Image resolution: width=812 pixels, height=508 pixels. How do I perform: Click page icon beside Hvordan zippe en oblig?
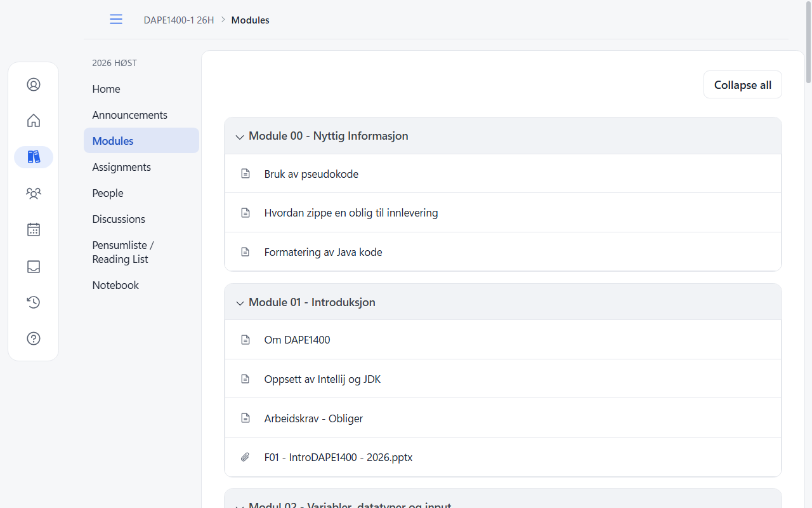tap(246, 213)
